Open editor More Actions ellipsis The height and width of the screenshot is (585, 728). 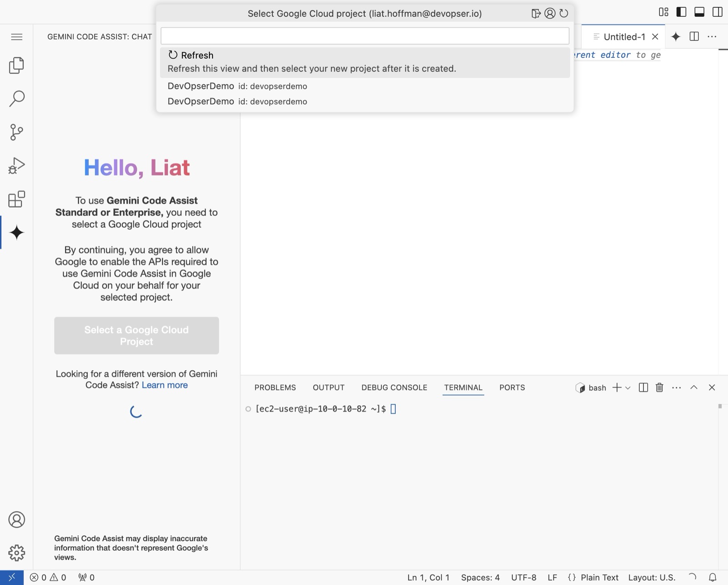pyautogui.click(x=712, y=36)
